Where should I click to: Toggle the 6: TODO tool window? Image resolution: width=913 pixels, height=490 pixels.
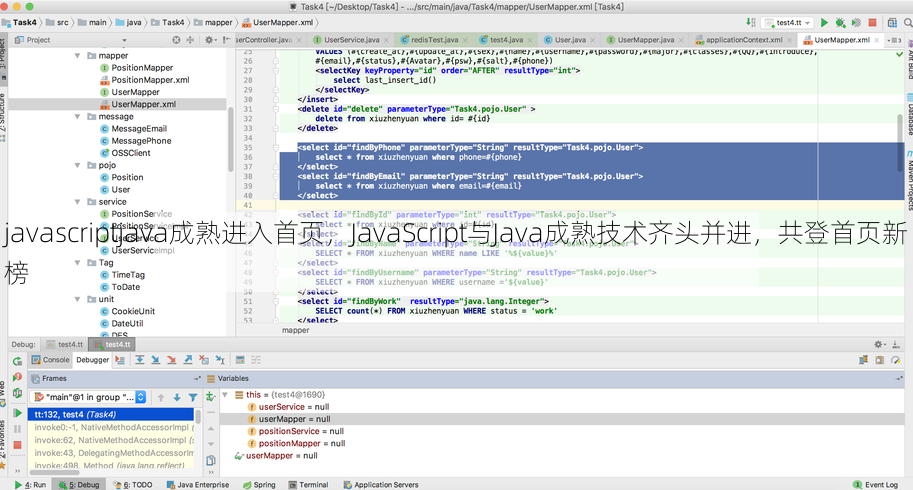[x=132, y=485]
